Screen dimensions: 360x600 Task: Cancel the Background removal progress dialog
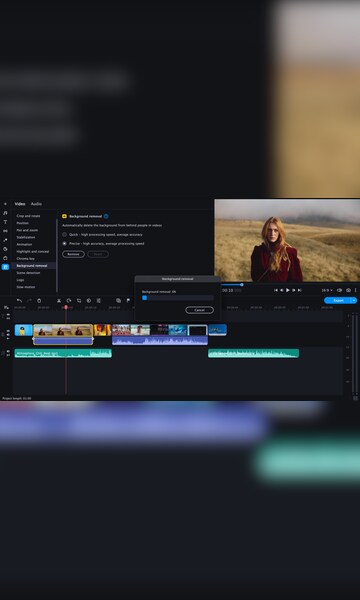click(200, 310)
